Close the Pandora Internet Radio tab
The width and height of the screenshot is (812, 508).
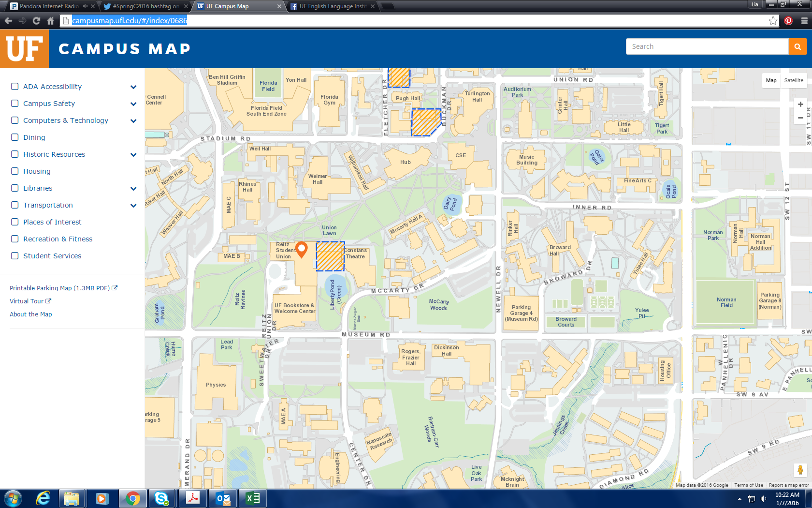point(93,6)
